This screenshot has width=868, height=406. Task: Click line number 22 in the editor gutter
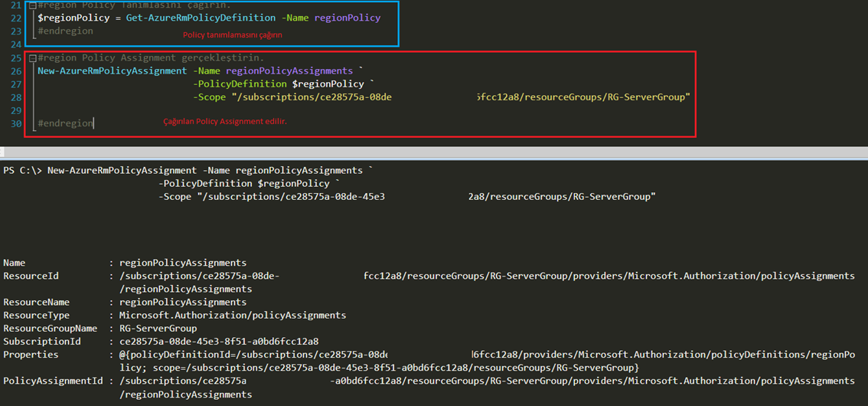point(15,18)
